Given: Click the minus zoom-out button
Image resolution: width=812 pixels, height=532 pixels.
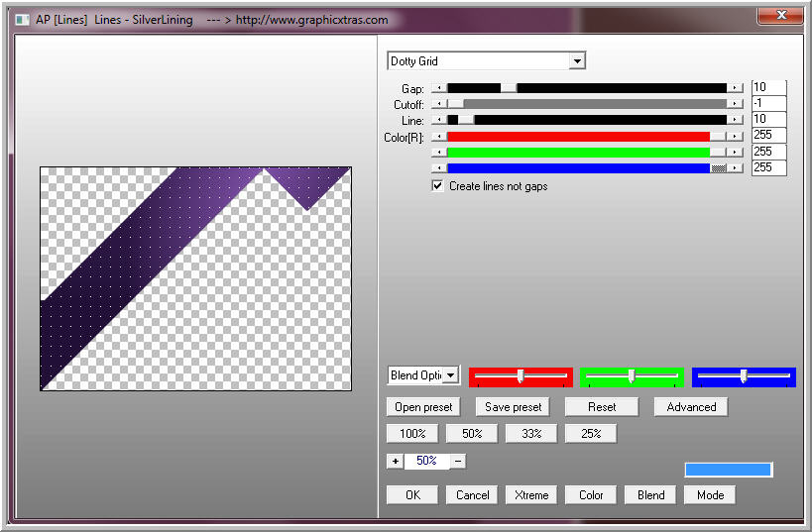Looking at the screenshot, I should (x=458, y=461).
